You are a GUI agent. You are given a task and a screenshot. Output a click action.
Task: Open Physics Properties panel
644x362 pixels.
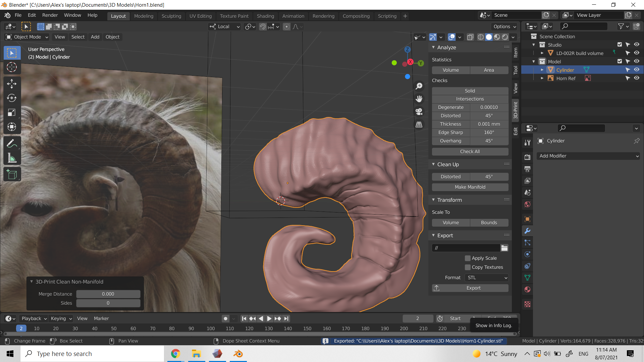[x=527, y=254]
